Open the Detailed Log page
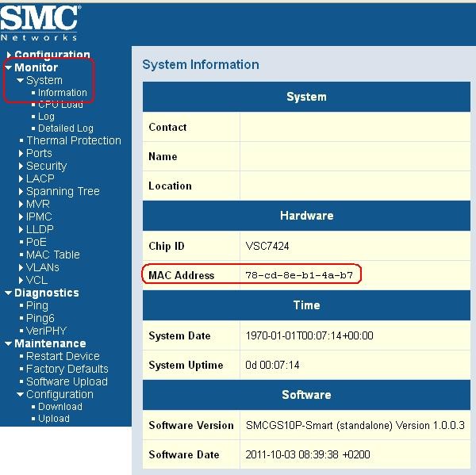 click(66, 128)
